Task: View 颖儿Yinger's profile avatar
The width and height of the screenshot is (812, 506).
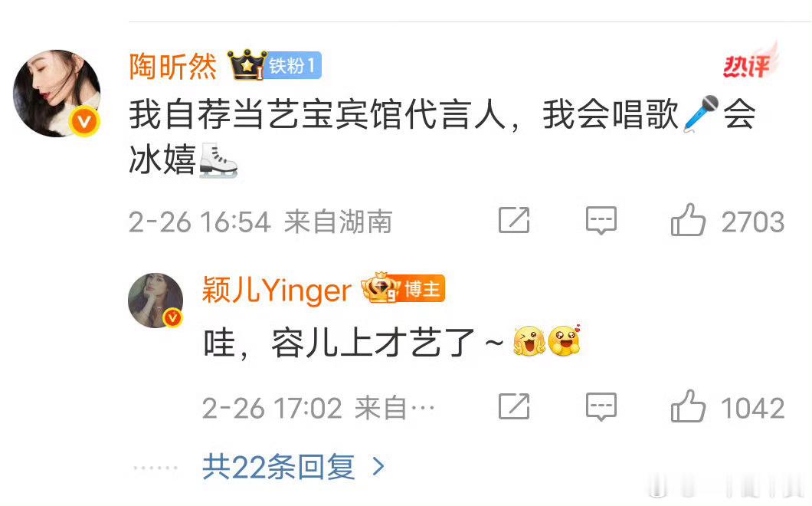Action: coord(156,301)
